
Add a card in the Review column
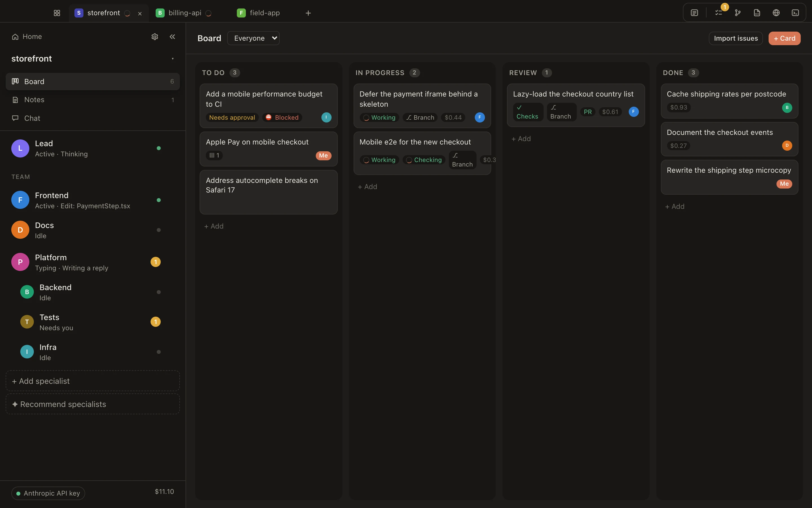[521, 139]
